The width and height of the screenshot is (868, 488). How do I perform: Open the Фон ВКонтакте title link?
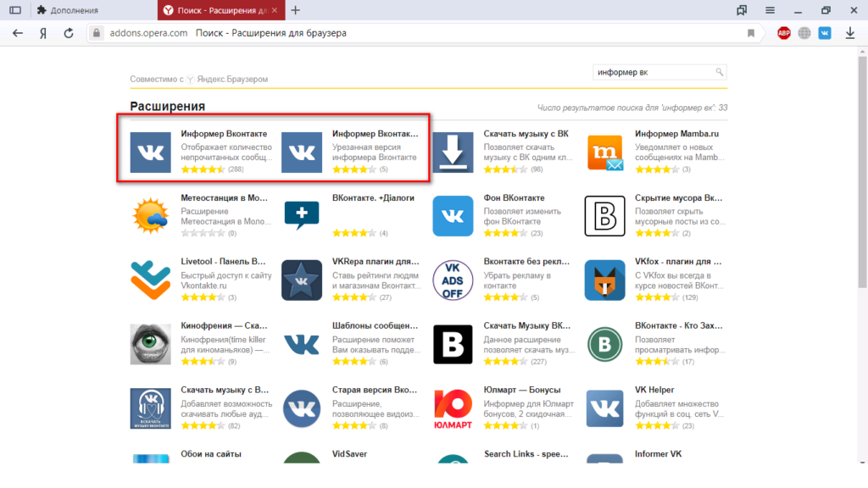pyautogui.click(x=514, y=198)
